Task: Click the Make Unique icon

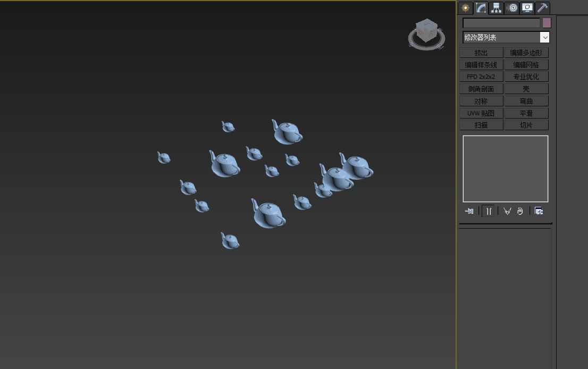Action: (x=507, y=211)
